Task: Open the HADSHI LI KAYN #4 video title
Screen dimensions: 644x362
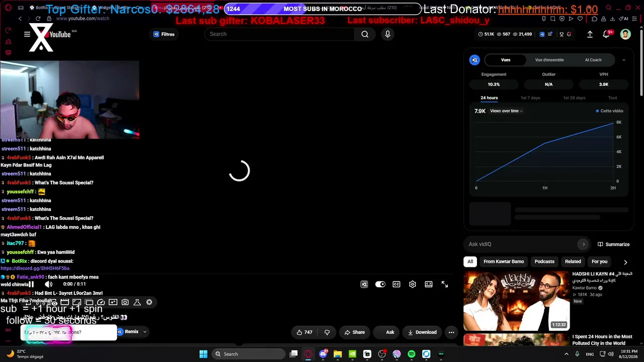Action: click(x=602, y=277)
